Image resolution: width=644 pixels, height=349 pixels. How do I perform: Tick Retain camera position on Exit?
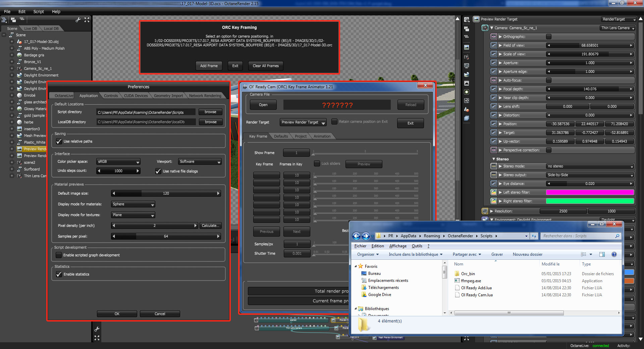coord(334,121)
